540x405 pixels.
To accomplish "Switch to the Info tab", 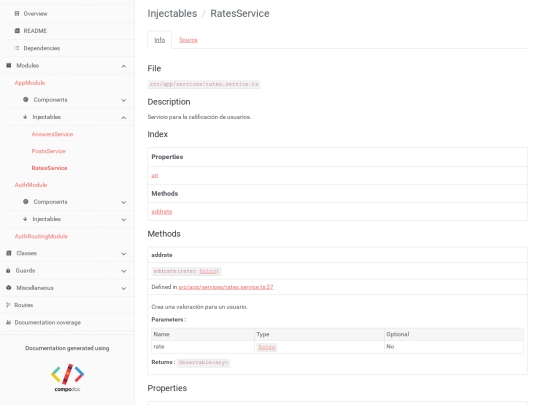I will [x=159, y=40].
